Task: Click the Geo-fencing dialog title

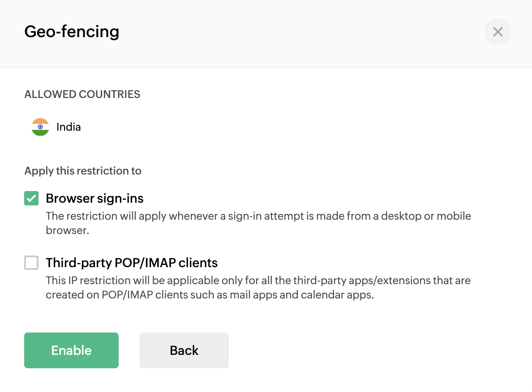Action: pos(72,32)
